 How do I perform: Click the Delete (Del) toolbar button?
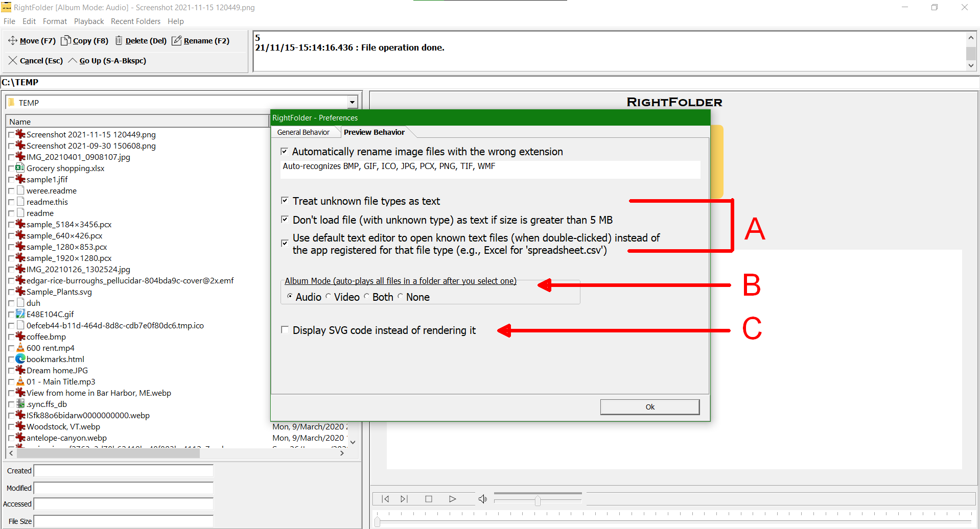click(141, 41)
